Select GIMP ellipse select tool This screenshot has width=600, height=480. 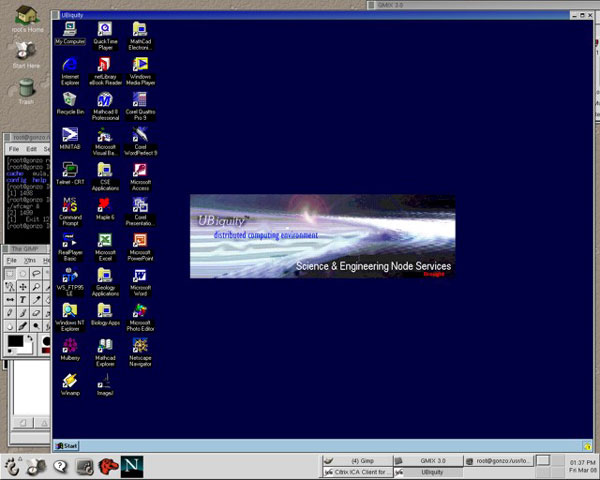23,274
